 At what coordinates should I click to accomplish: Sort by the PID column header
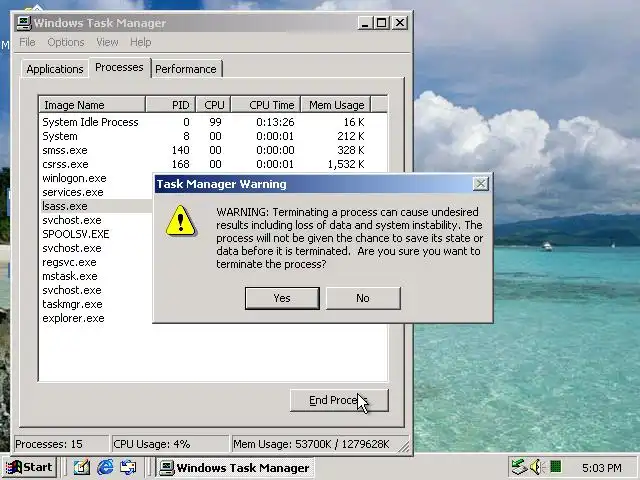[171, 105]
